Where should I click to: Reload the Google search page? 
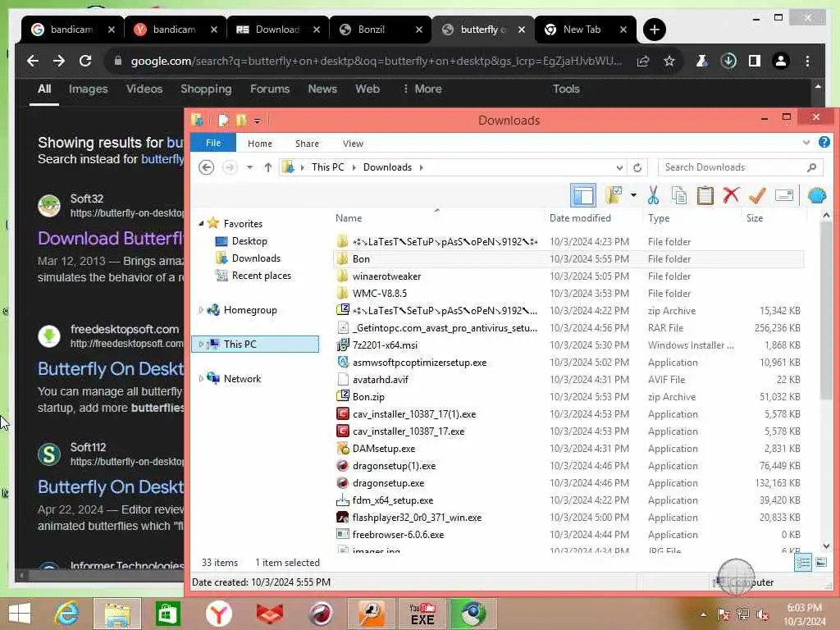85,61
